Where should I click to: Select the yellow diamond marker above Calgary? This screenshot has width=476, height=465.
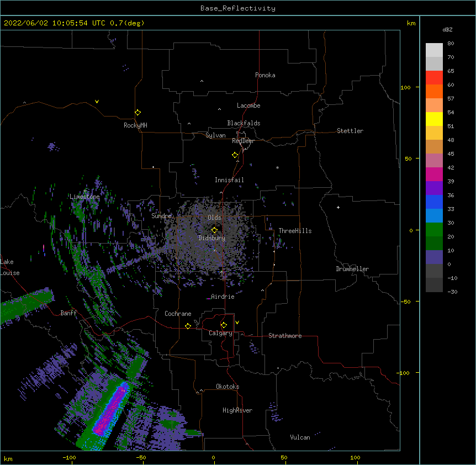point(224,325)
